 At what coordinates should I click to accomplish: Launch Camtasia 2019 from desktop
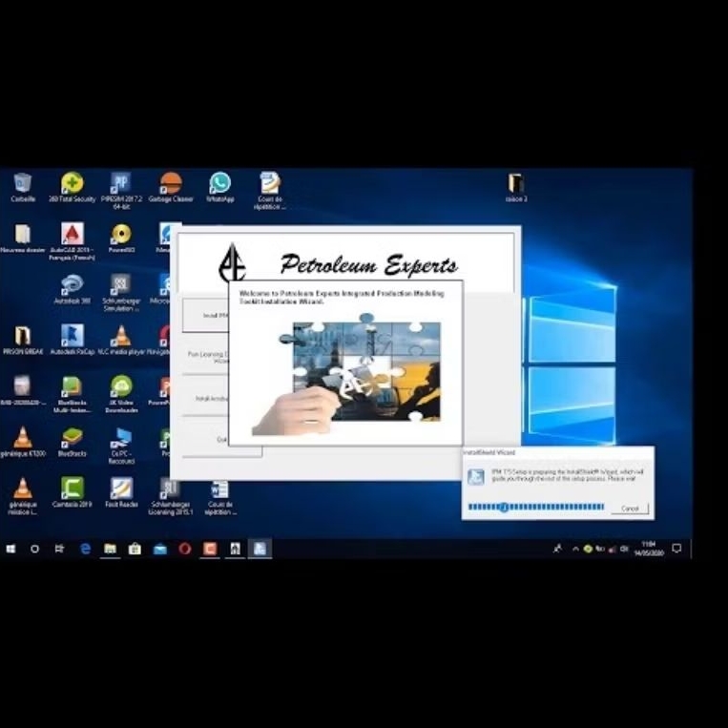coord(72,492)
